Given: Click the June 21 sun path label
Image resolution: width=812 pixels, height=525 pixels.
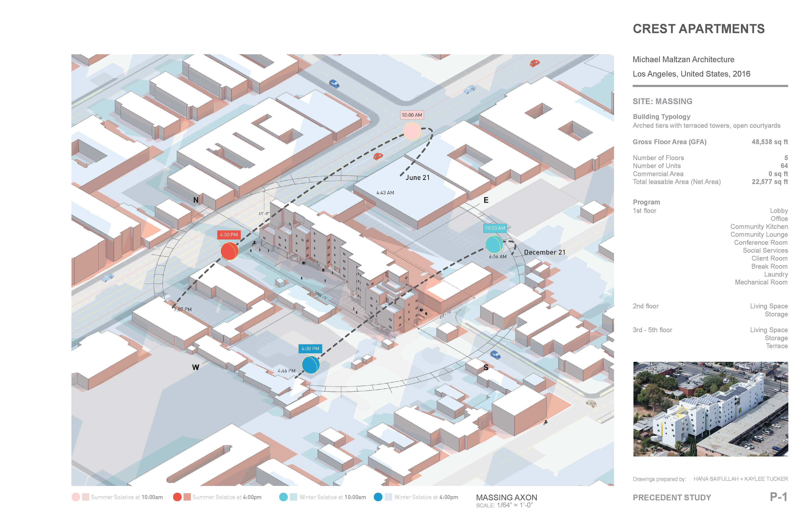Looking at the screenshot, I should 417,178.
